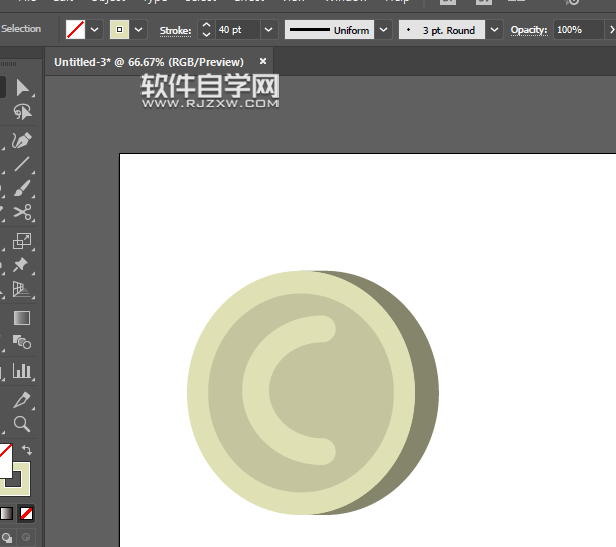The image size is (616, 547).
Task: Expand the Uniform variable width profile dropdown
Action: [x=383, y=30]
